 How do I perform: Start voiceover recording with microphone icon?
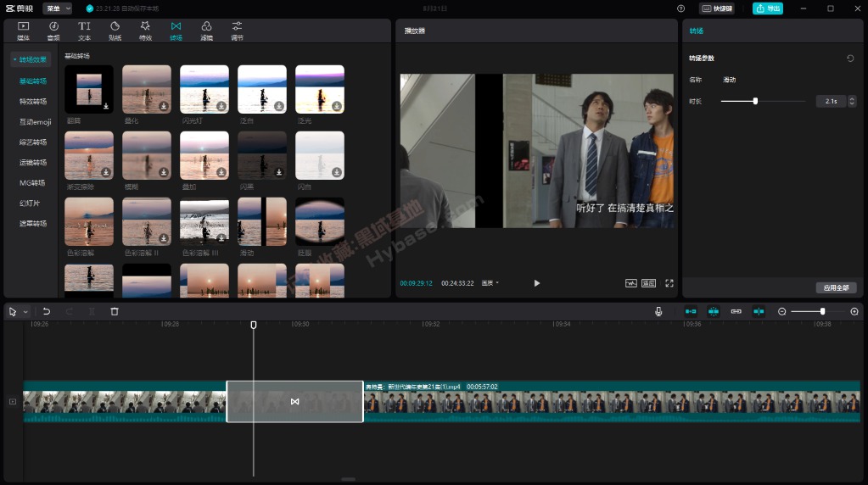click(658, 312)
